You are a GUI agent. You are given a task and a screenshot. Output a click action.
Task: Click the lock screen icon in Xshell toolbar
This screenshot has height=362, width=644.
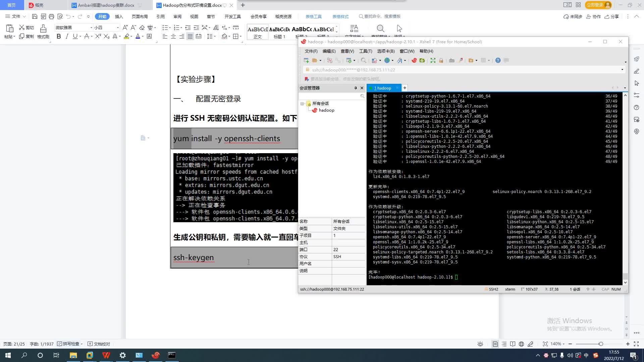click(441, 60)
